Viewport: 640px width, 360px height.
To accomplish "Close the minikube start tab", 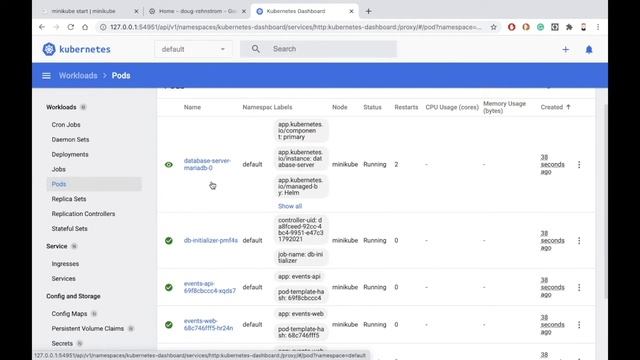I will pyautogui.click(x=136, y=11).
